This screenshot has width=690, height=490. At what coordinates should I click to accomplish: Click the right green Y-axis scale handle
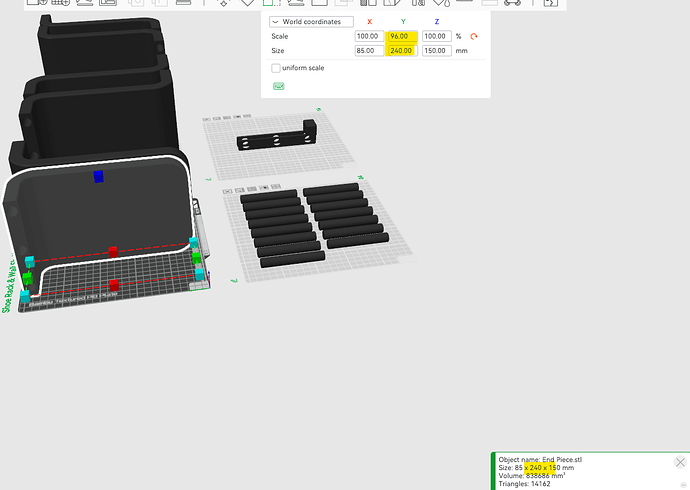(x=196, y=258)
